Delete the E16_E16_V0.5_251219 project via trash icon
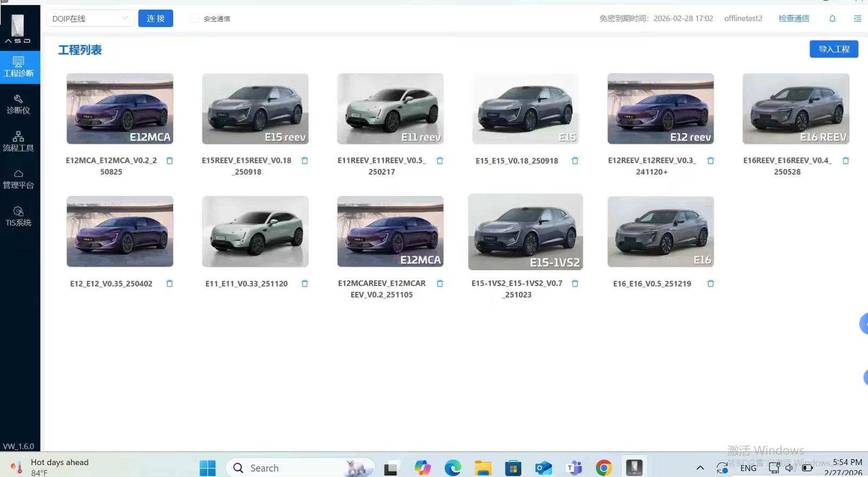The width and height of the screenshot is (868, 477). coord(710,283)
